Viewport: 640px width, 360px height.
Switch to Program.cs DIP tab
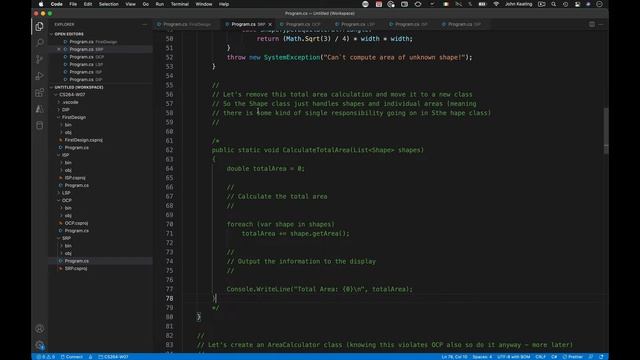coord(464,24)
